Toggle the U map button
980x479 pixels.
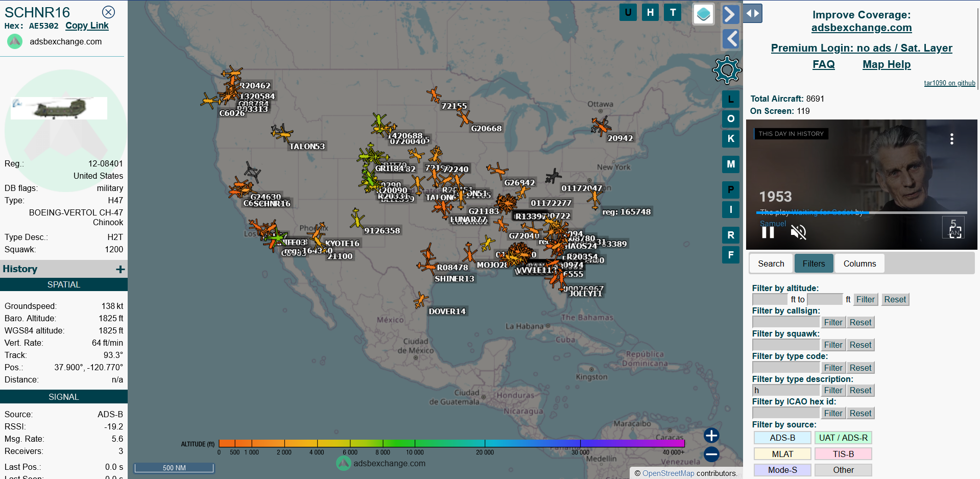[628, 12]
